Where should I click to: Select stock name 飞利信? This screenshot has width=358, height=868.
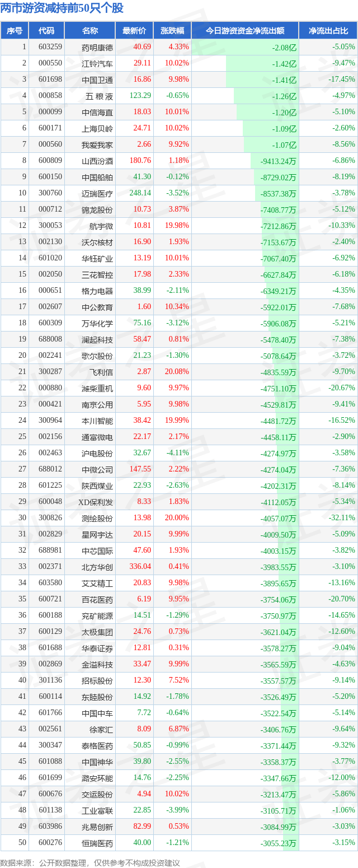click(101, 372)
